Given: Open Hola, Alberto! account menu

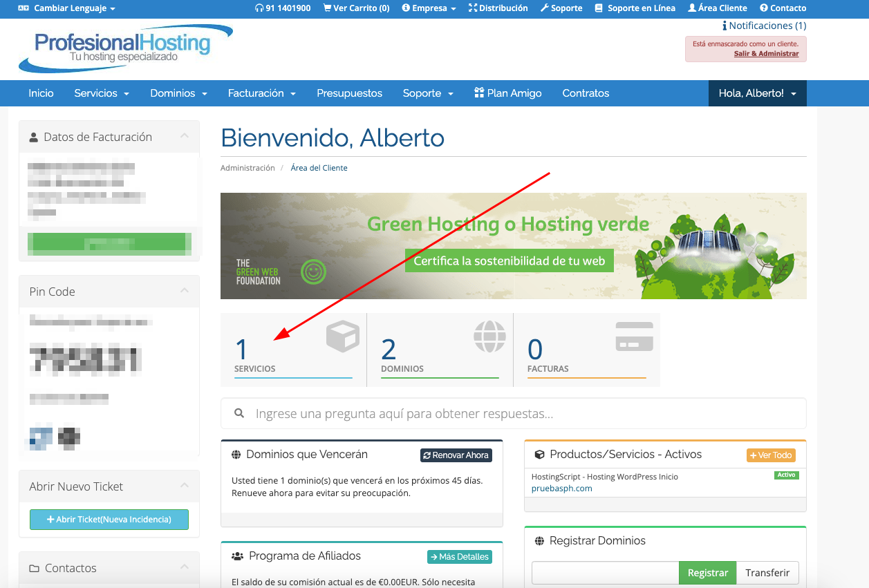Looking at the screenshot, I should click(x=758, y=93).
